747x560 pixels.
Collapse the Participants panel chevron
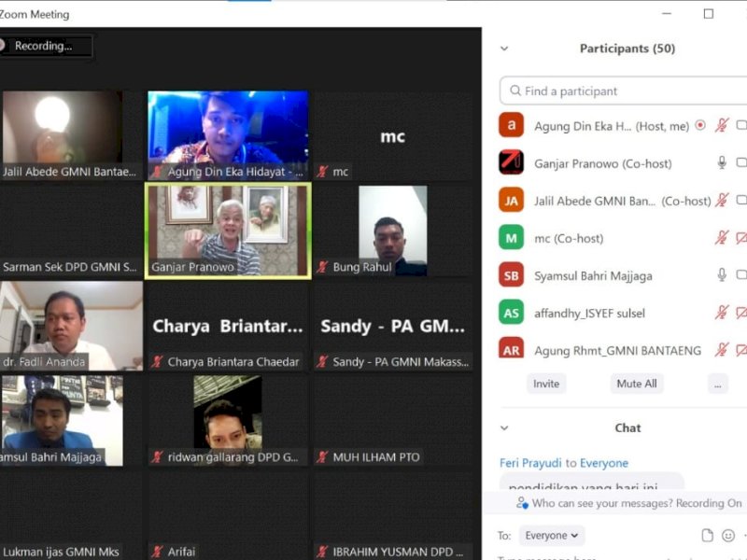pos(504,49)
